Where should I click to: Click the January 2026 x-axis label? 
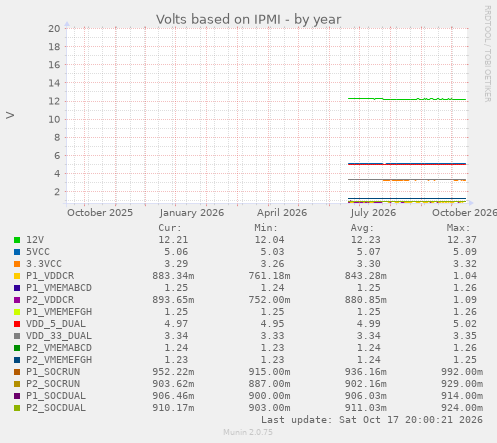tap(192, 213)
